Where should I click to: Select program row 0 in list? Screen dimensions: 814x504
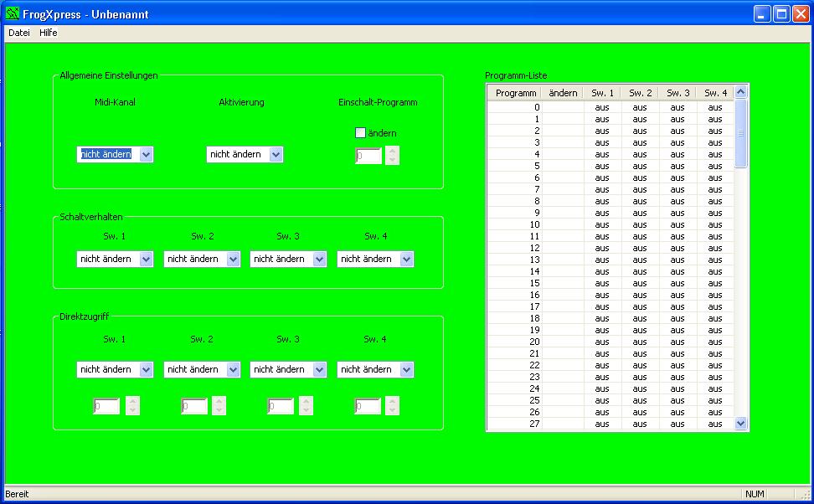[610, 107]
